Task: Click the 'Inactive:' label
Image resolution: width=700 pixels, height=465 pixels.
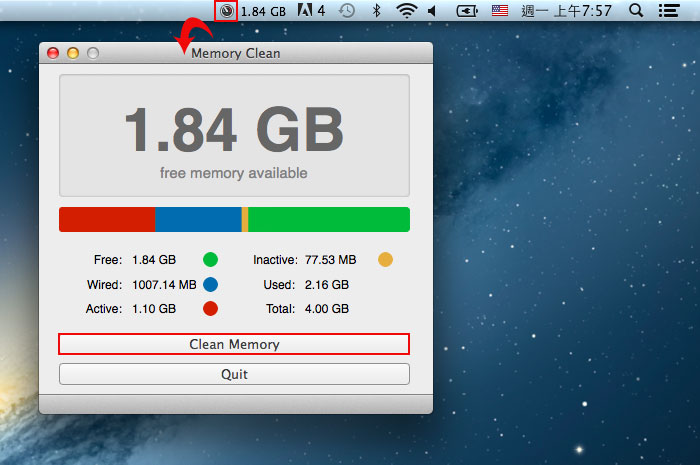Action: coord(275,260)
